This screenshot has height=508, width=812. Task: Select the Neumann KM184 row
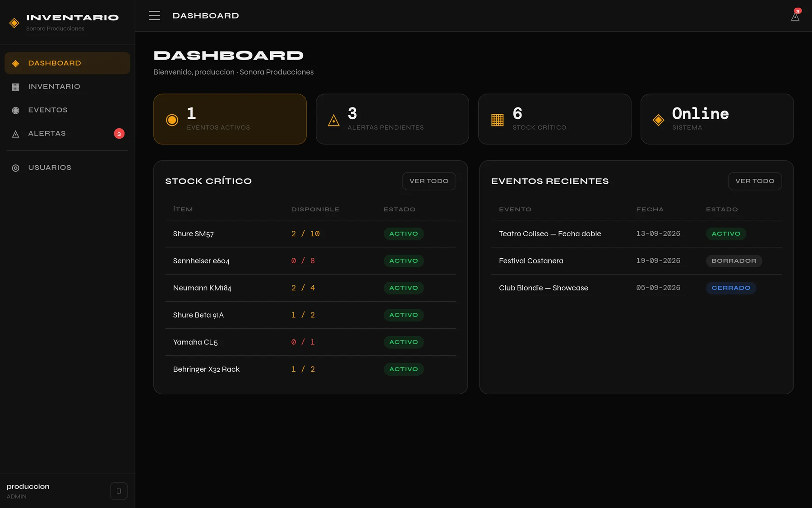point(310,288)
